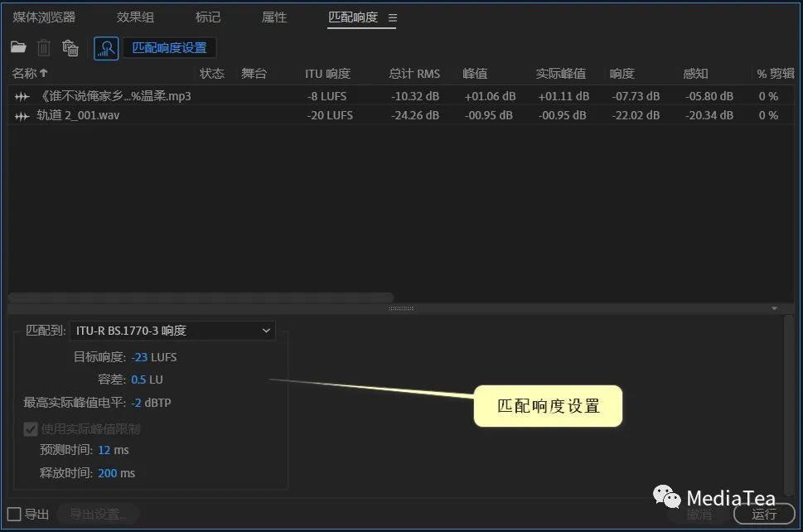Click the -20.34 dB perceived cell
803x532 pixels.
point(709,115)
